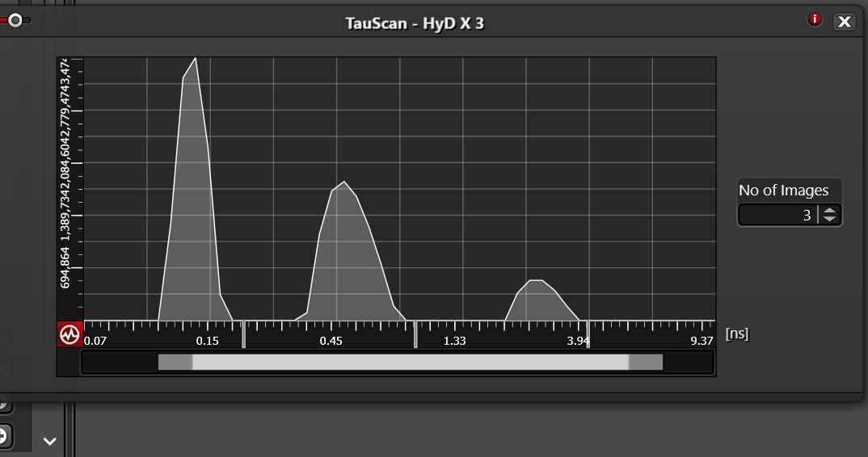Select the gate divider left of 1.33
Screen dimensions: 868x457
coord(415,333)
